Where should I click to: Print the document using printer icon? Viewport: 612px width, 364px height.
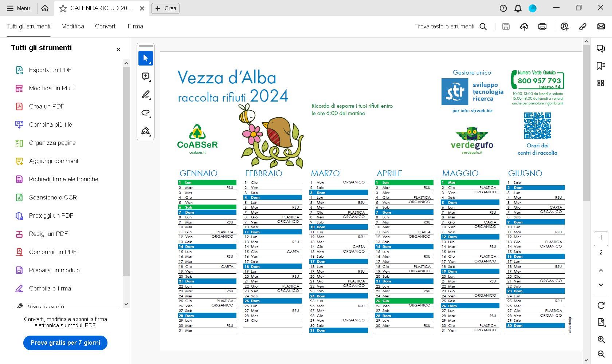point(542,27)
